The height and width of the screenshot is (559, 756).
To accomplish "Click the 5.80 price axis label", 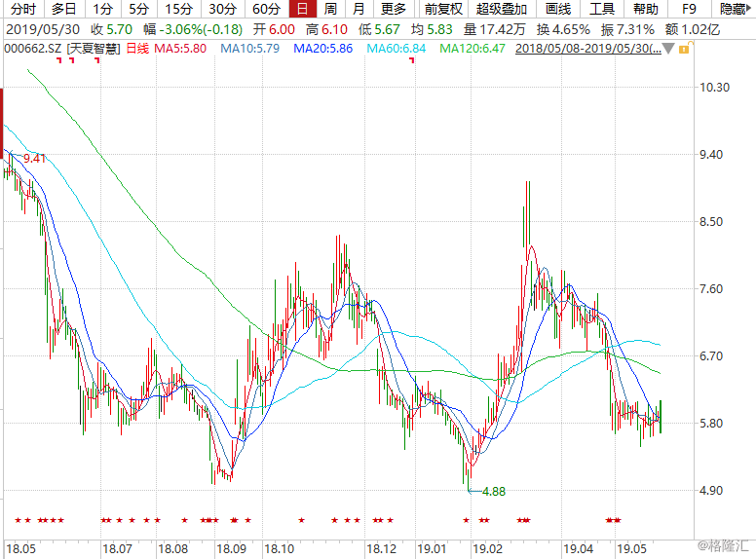I will 711,424.
